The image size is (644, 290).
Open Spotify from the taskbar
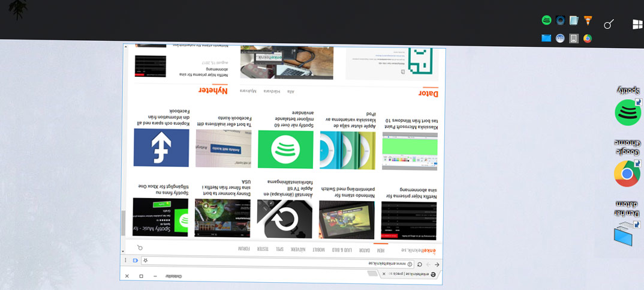click(546, 20)
